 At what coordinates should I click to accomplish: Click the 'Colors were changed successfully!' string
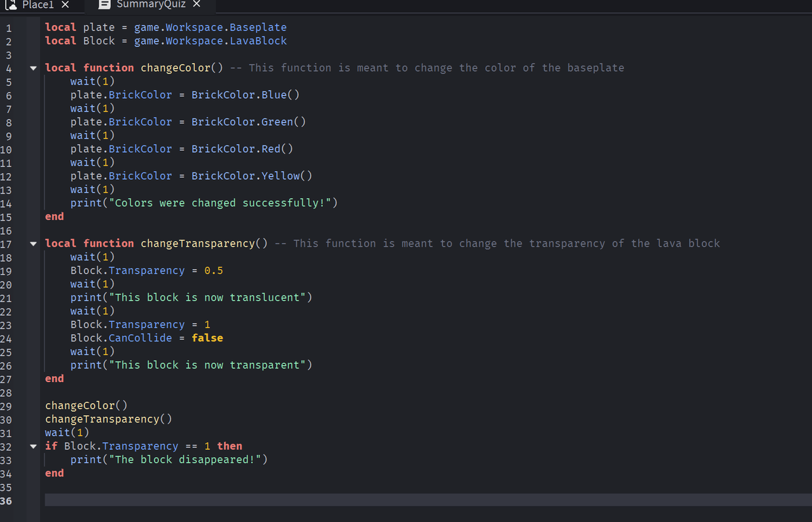click(x=220, y=203)
